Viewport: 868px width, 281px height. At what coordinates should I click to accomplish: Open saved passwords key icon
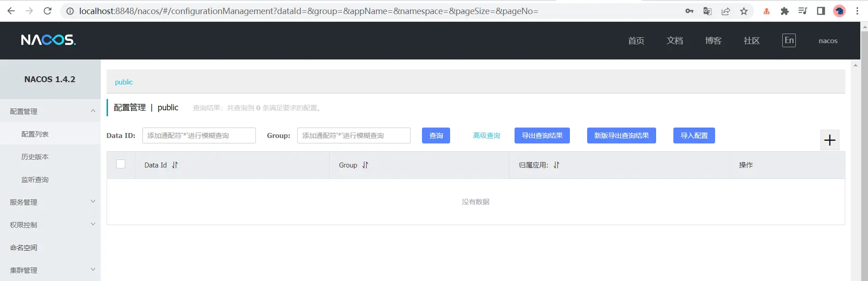point(689,11)
